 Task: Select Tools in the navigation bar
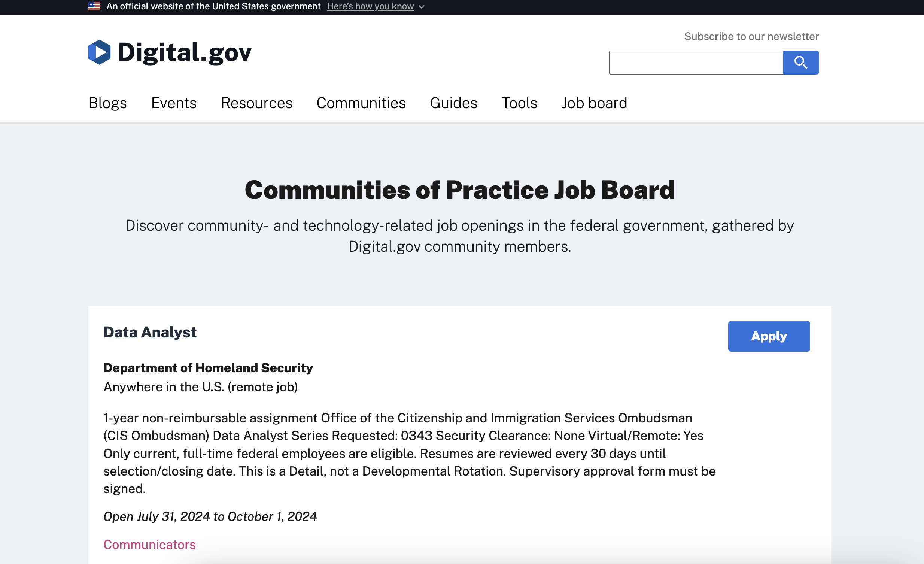coord(519,103)
